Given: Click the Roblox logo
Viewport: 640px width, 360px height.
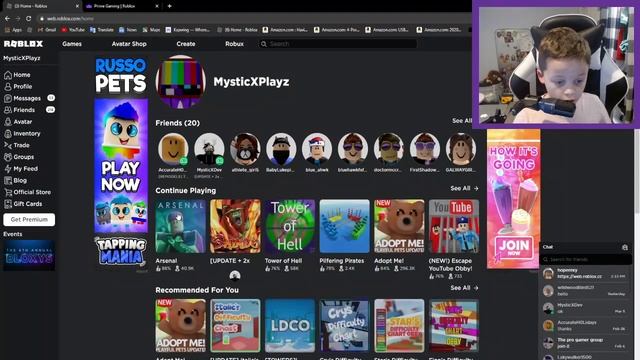Looking at the screenshot, I should click(23, 44).
